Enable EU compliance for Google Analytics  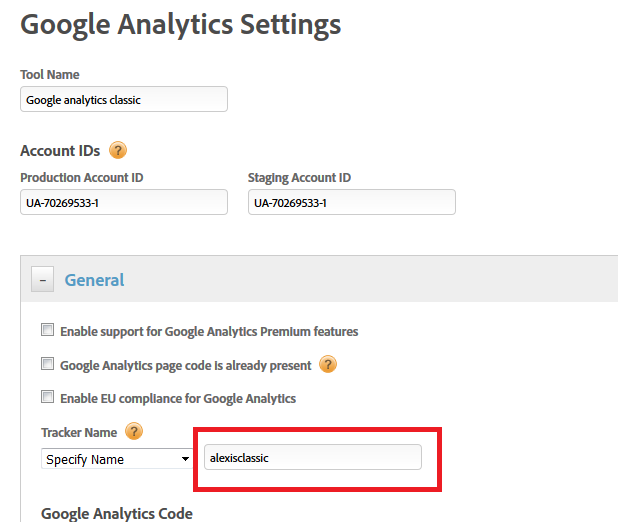click(x=47, y=398)
